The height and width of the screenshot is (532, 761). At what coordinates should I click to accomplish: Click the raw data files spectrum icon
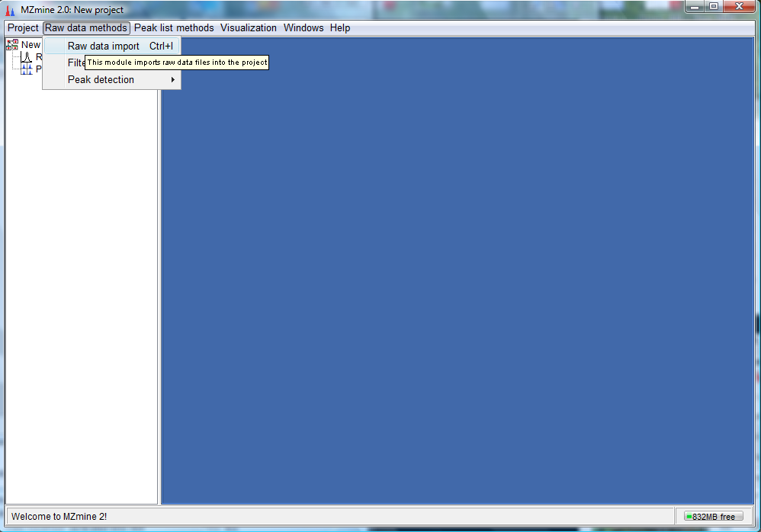[x=27, y=57]
